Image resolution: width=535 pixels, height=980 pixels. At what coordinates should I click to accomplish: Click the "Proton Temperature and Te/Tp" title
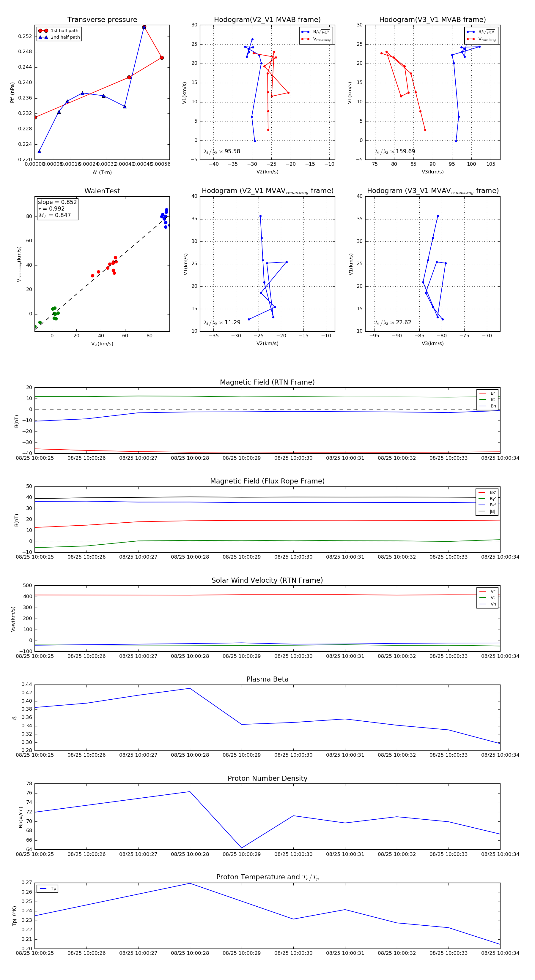pyautogui.click(x=267, y=877)
